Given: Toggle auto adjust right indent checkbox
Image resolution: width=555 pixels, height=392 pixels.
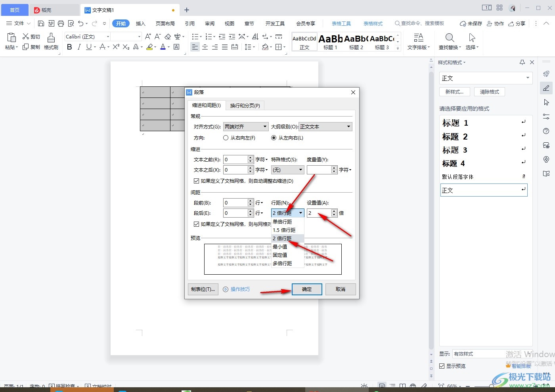Looking at the screenshot, I should (196, 181).
